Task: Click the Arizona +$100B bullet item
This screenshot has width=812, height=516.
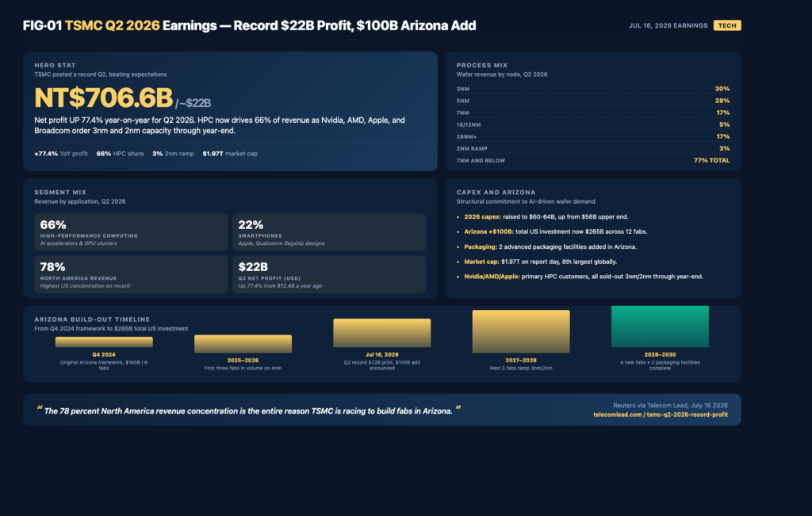Action: coord(552,232)
